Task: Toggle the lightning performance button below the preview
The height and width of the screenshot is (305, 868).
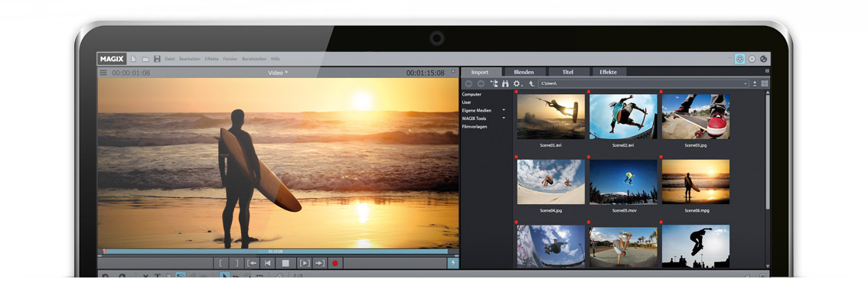Action: pyautogui.click(x=453, y=264)
